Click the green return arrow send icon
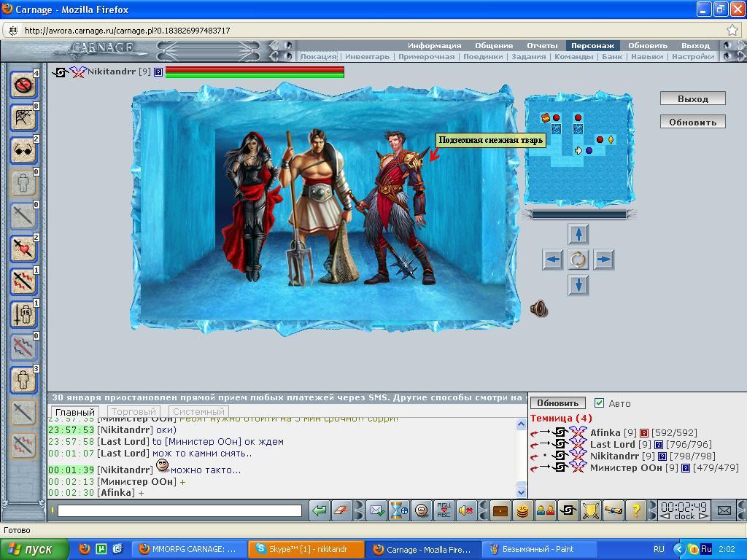This screenshot has height=560, width=747. pyautogui.click(x=320, y=511)
